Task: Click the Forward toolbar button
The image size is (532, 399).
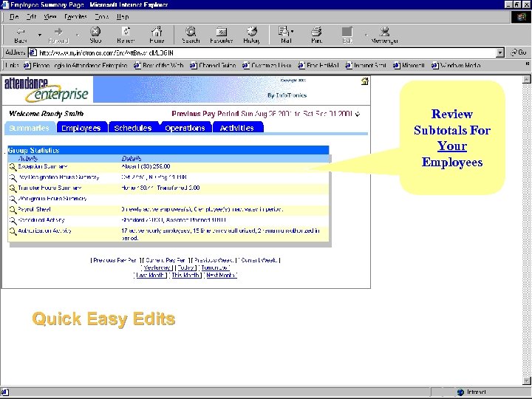Action: point(58,35)
